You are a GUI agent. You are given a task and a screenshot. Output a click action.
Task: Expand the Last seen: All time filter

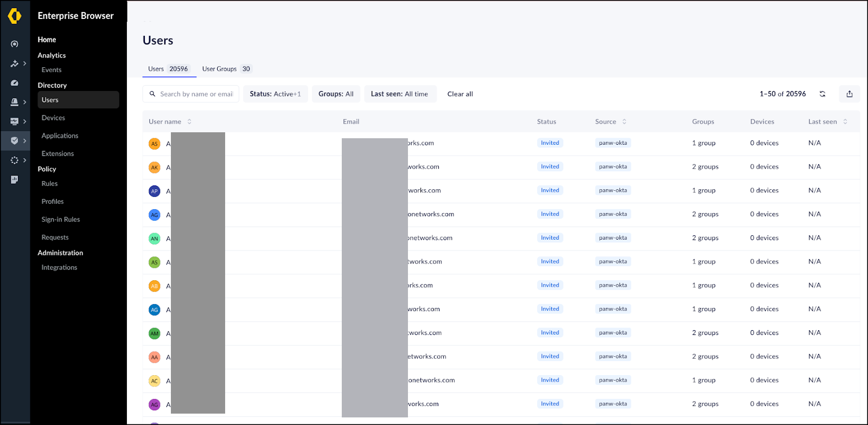tap(399, 94)
